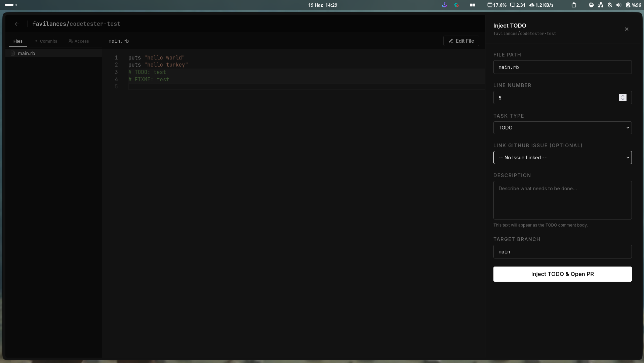Switch to the Commits tab
Image resolution: width=644 pixels, height=363 pixels.
[x=46, y=41]
